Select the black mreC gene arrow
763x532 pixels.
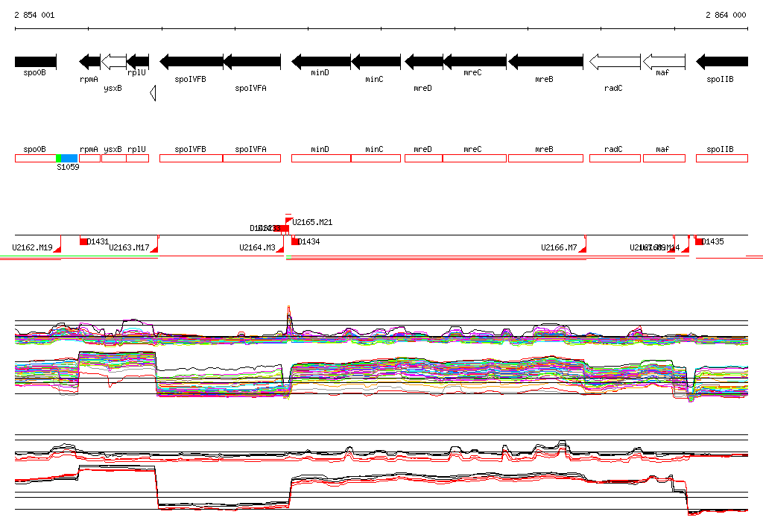(475, 62)
